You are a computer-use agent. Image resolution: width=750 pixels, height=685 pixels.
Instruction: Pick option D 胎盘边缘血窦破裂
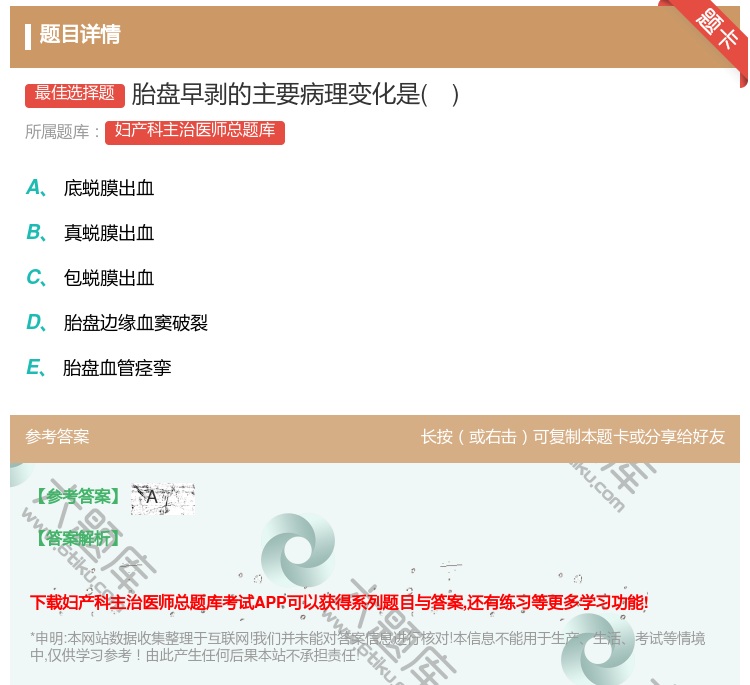pyautogui.click(x=135, y=323)
